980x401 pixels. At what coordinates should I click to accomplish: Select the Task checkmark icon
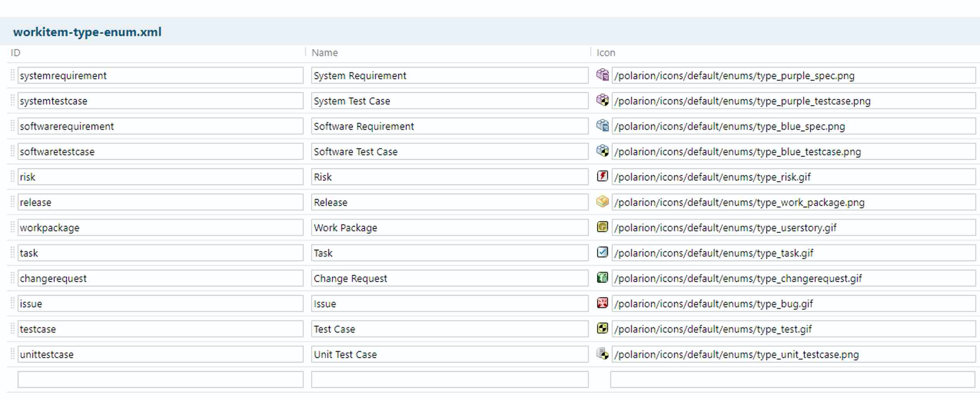(603, 253)
